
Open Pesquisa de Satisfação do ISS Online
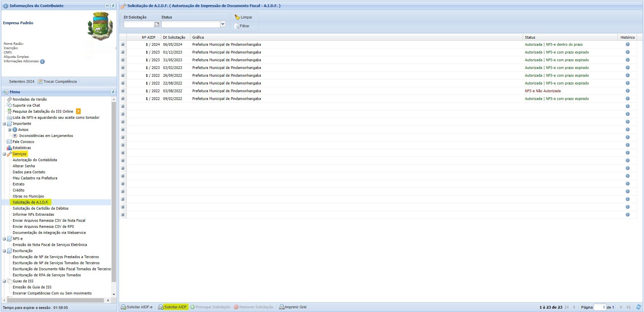click(43, 111)
